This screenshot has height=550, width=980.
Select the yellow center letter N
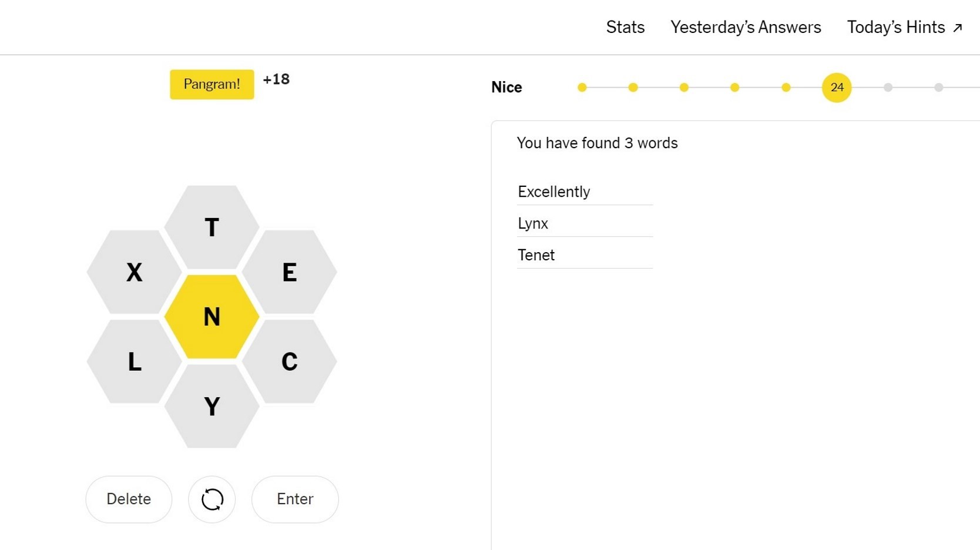(x=211, y=317)
